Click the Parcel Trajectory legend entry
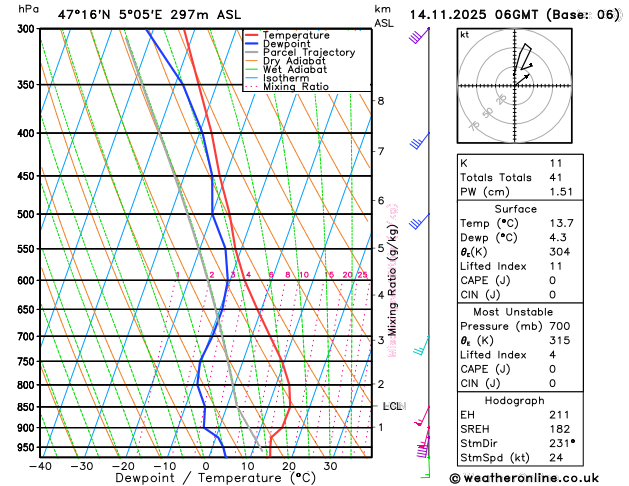629x486 pixels. (300, 52)
